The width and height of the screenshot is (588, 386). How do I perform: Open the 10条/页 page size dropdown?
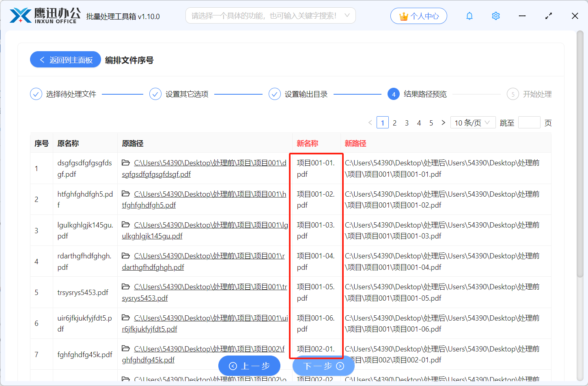tap(473, 122)
